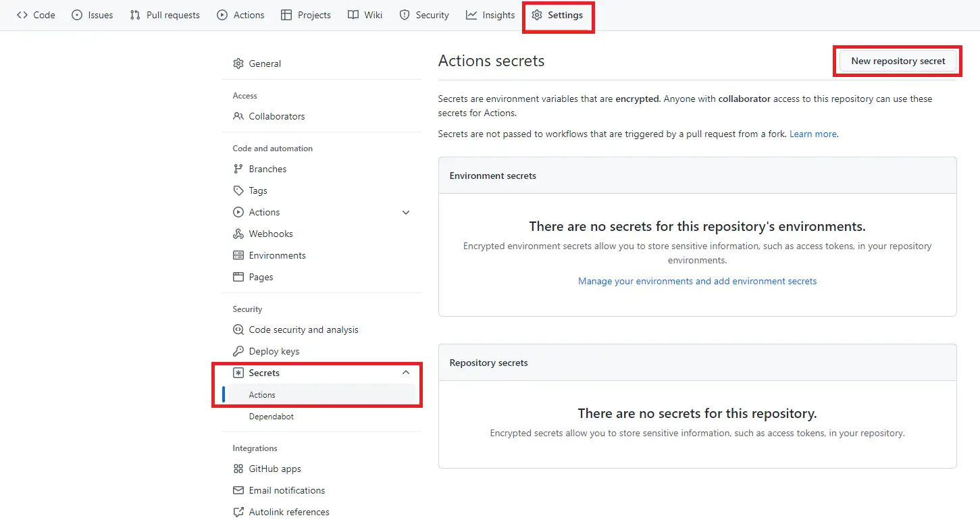Open the Learn more link

[x=813, y=134]
